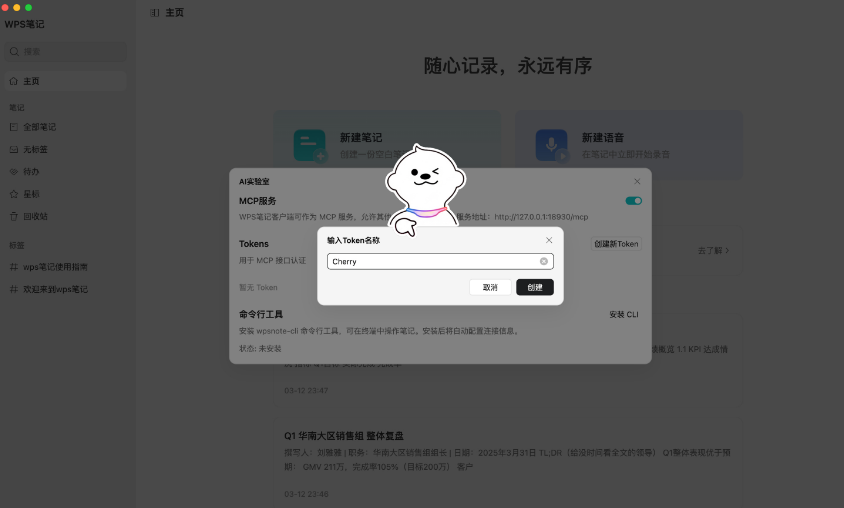Click the 随心记录，永远有序 heading
The height and width of the screenshot is (508, 844).
508,66
